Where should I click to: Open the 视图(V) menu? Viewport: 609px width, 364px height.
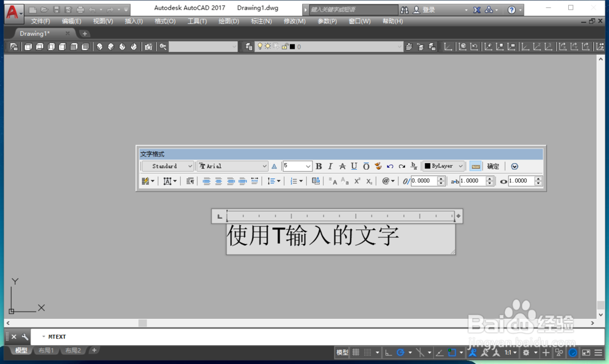[x=103, y=21]
